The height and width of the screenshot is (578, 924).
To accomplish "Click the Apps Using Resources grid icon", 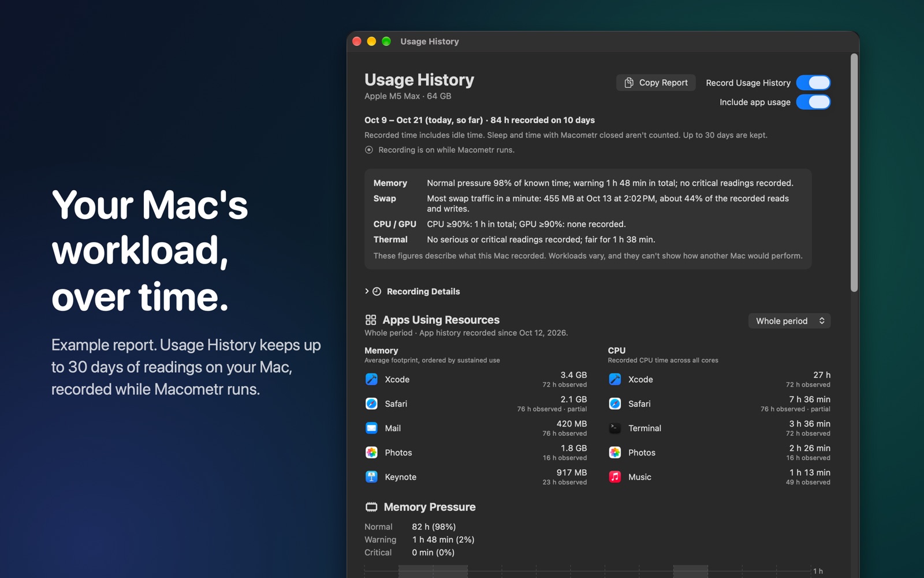I will point(371,320).
